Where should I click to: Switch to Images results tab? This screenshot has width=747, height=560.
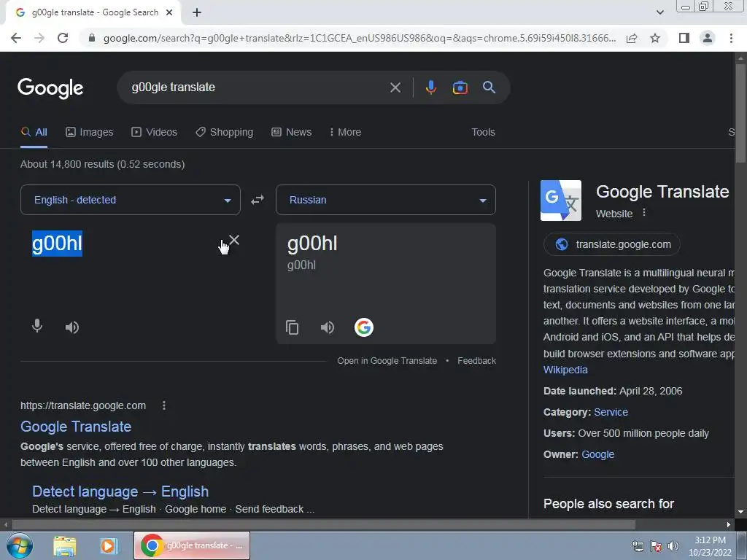point(90,132)
